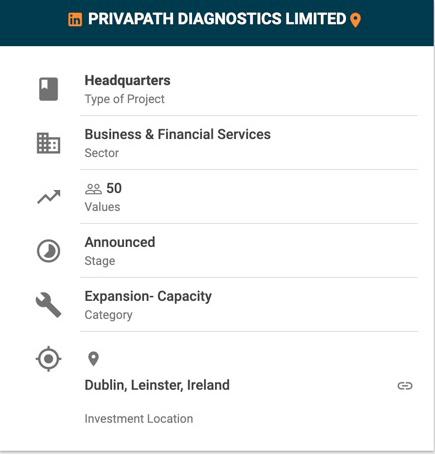This screenshot has height=455, width=435.
Task: Select the Headquarters project type text
Action: [x=127, y=80]
